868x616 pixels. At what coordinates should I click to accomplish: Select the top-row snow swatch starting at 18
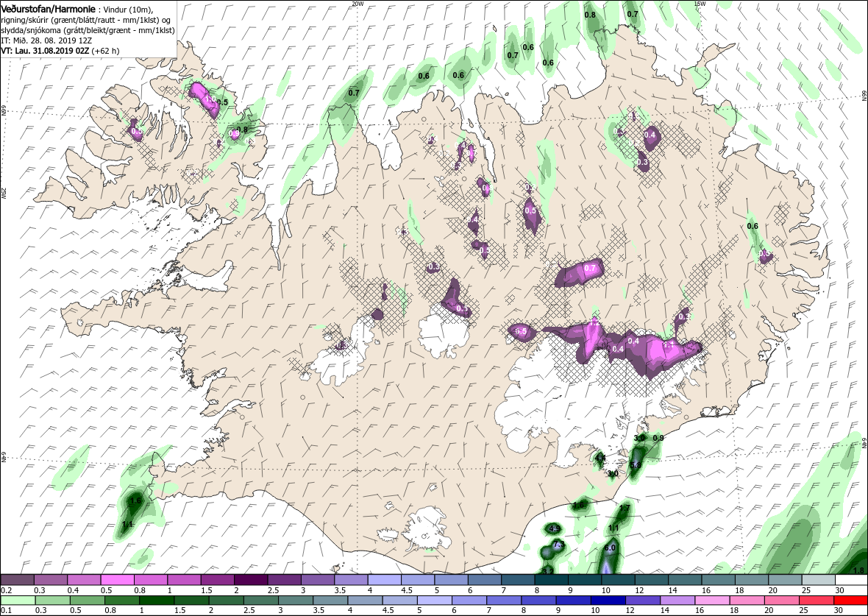[x=750, y=580]
